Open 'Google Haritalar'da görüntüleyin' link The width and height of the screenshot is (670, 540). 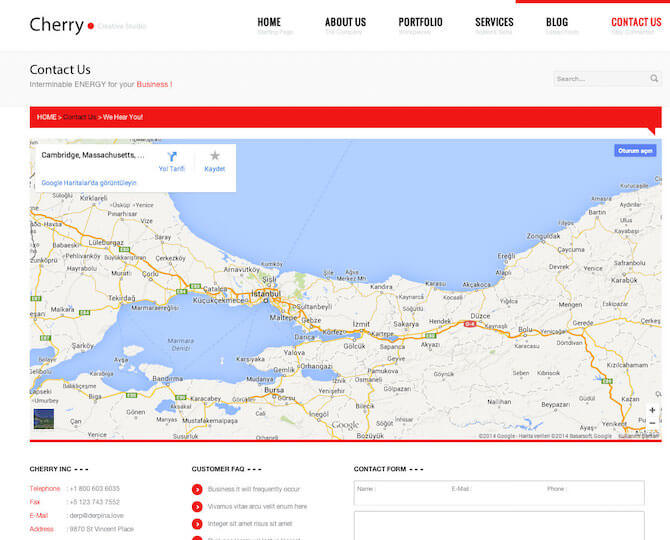(x=89, y=183)
